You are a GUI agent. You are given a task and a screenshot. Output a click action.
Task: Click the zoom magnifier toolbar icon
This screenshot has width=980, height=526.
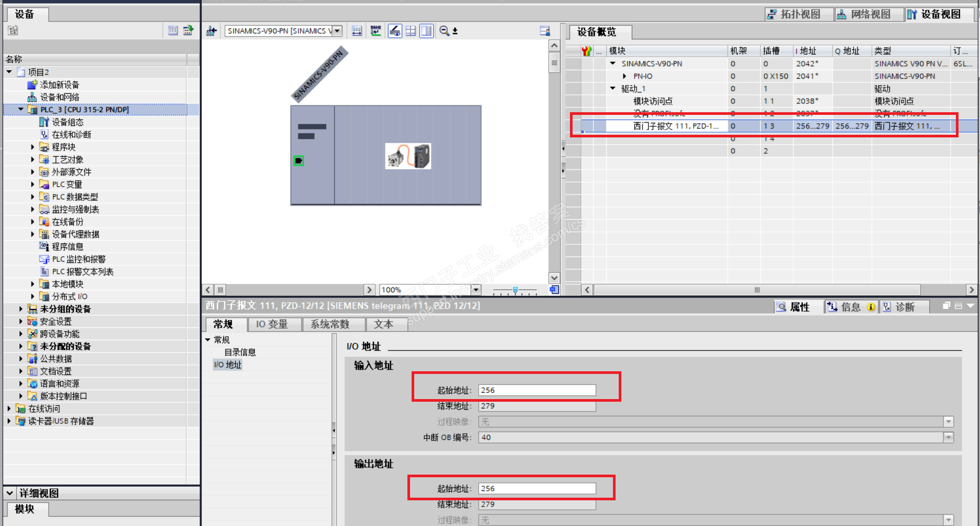444,31
